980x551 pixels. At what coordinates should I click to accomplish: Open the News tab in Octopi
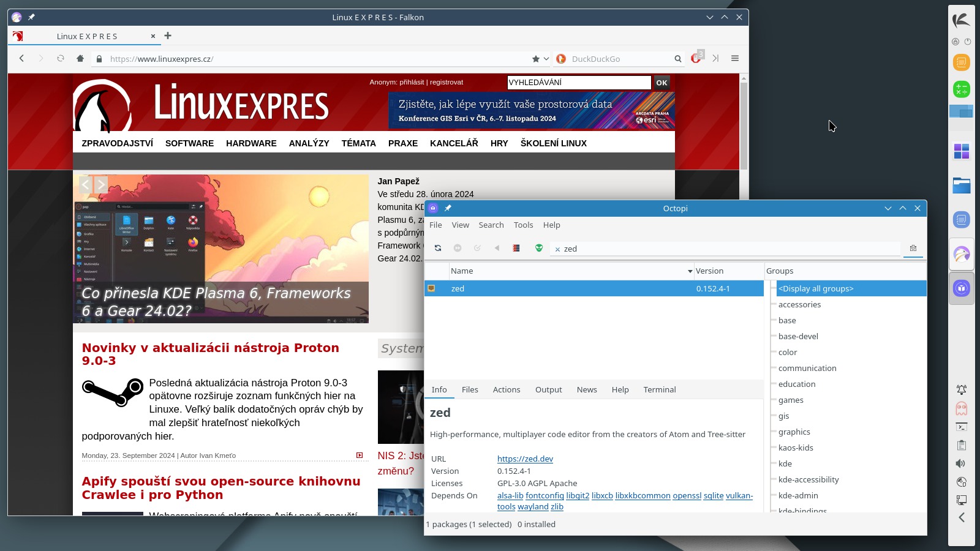[587, 389]
